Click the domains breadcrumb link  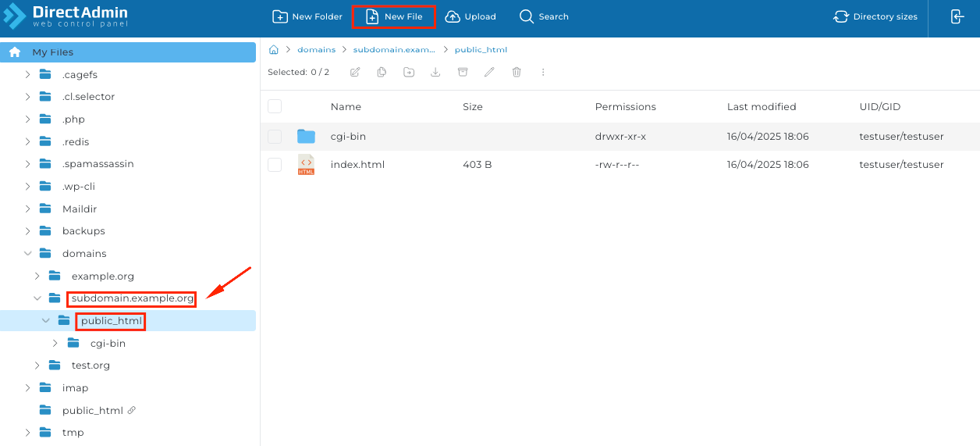pos(316,49)
